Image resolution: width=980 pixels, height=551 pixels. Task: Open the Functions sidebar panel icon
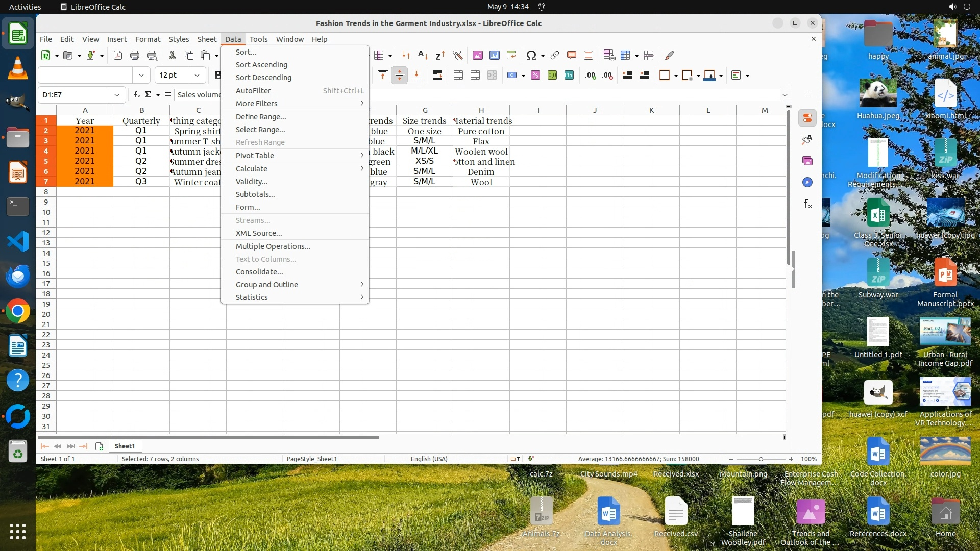coord(807,204)
